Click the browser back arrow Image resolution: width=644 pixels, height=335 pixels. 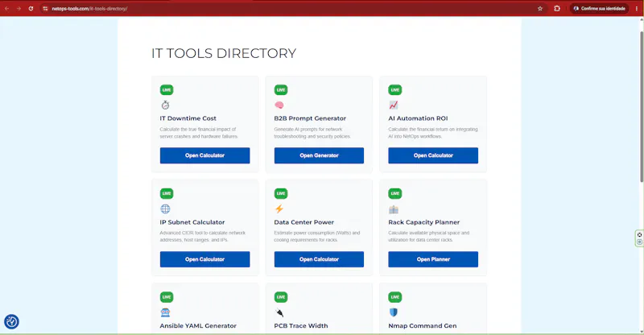pyautogui.click(x=7, y=8)
